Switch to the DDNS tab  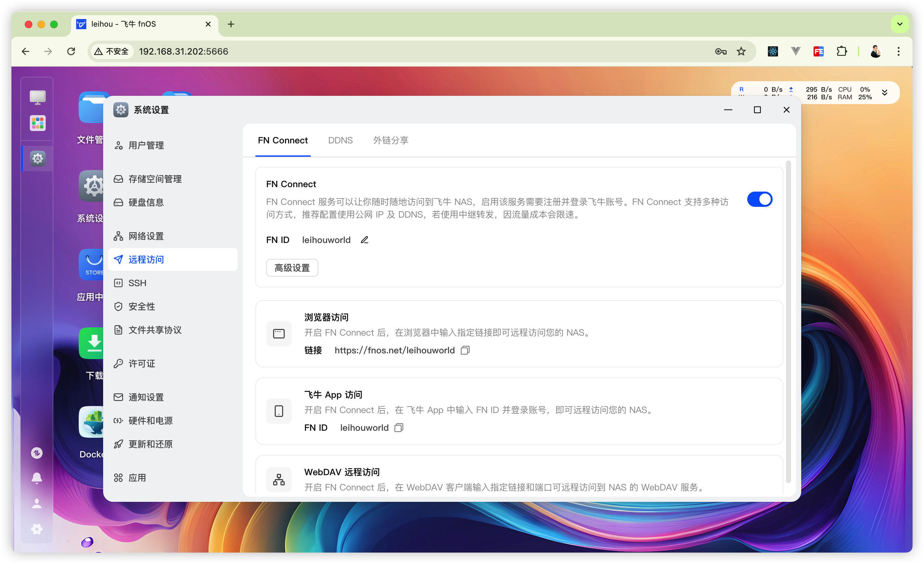pyautogui.click(x=340, y=140)
